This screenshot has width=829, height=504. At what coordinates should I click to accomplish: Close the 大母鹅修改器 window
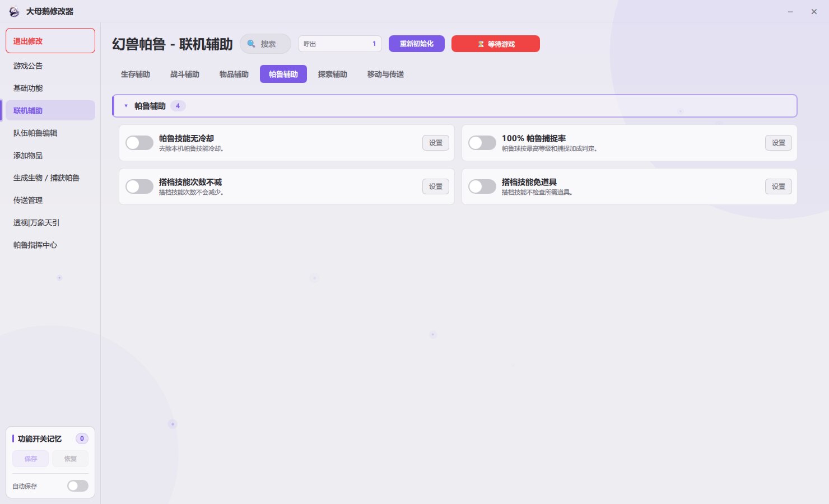pos(814,11)
